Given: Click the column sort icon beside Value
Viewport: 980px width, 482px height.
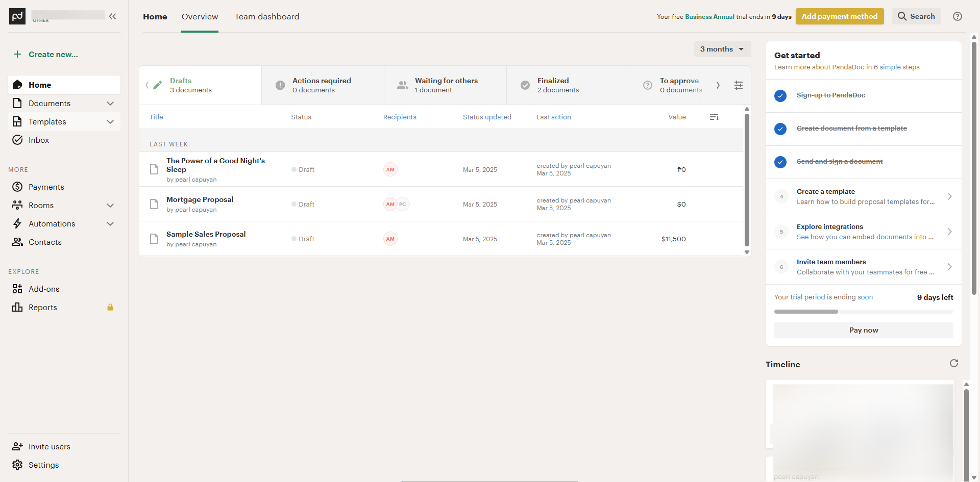Looking at the screenshot, I should [714, 117].
